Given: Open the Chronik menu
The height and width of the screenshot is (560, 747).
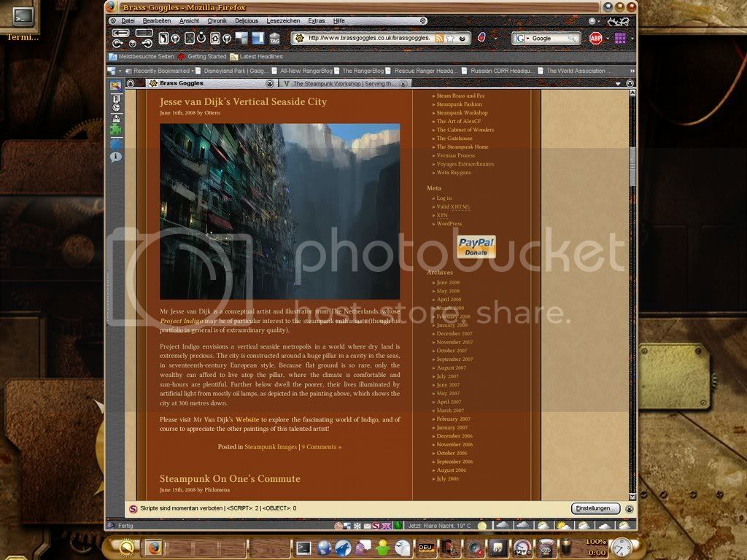Looking at the screenshot, I should click(217, 21).
